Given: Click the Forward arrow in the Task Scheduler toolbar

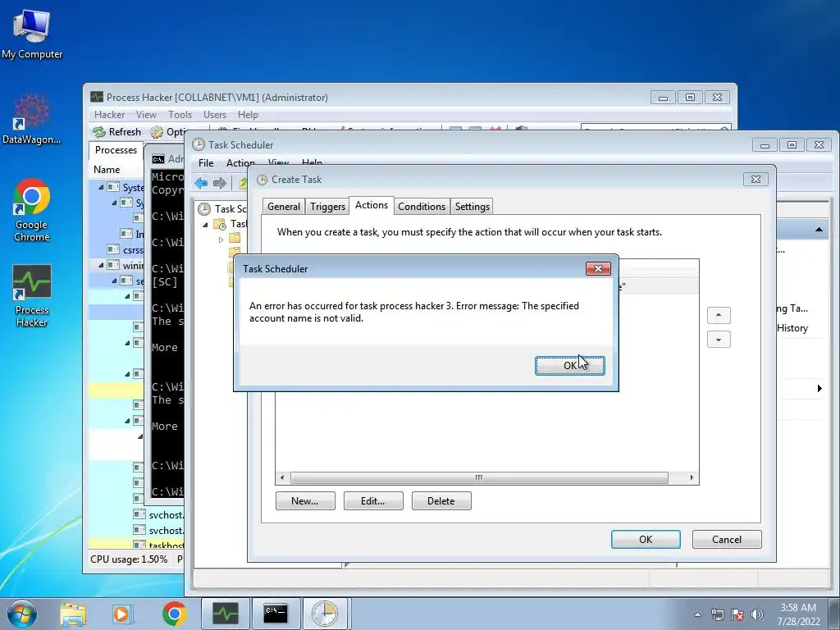Looking at the screenshot, I should 220,183.
